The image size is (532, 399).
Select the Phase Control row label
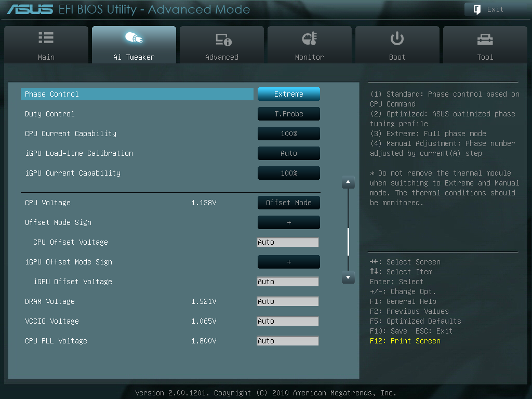pos(52,94)
